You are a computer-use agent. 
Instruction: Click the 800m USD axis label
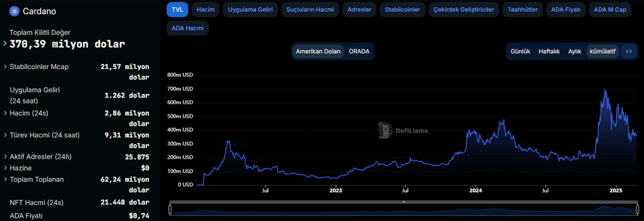(x=180, y=75)
